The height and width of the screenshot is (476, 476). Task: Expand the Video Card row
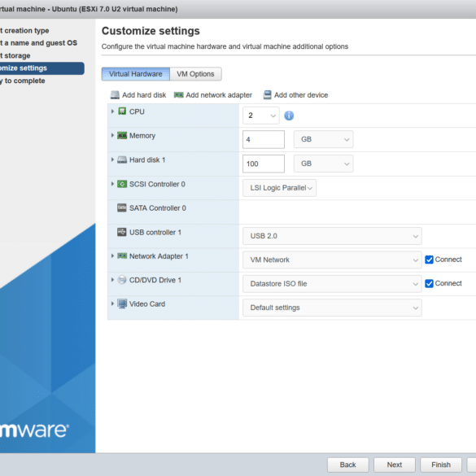112,304
